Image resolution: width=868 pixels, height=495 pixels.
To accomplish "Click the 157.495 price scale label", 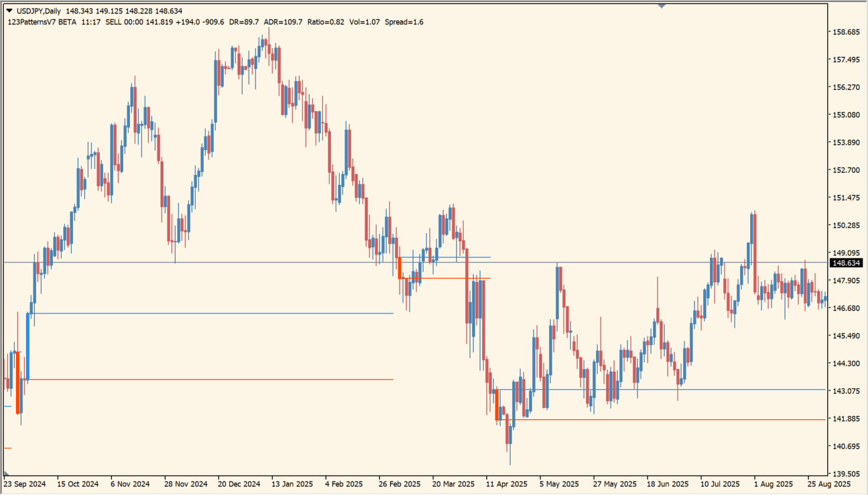I will click(x=846, y=60).
